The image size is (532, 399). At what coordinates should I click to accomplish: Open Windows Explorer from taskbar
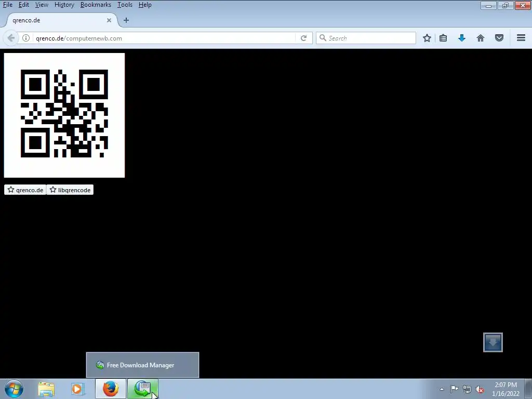(x=46, y=389)
